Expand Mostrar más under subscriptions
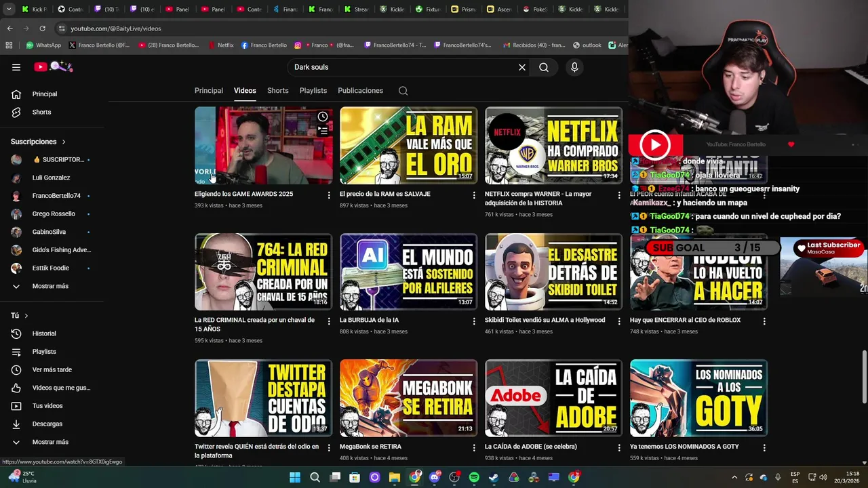Image resolution: width=868 pixels, height=488 pixels. point(52,286)
